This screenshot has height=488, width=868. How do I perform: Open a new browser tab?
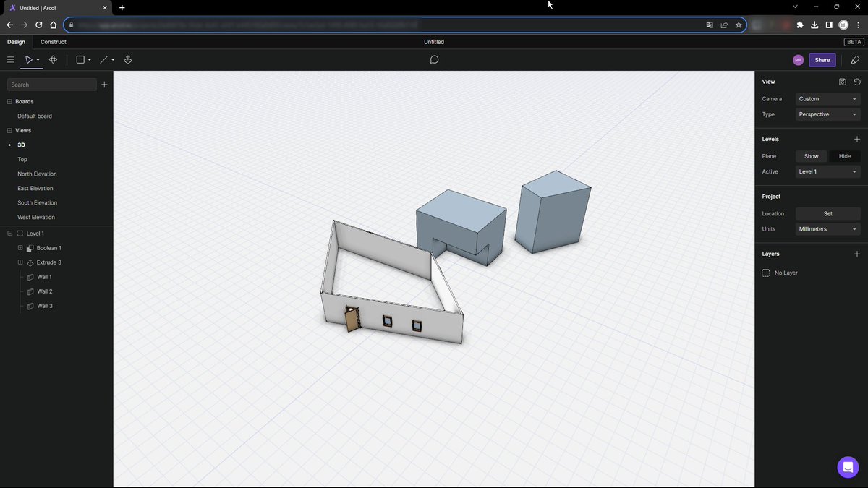coord(122,8)
